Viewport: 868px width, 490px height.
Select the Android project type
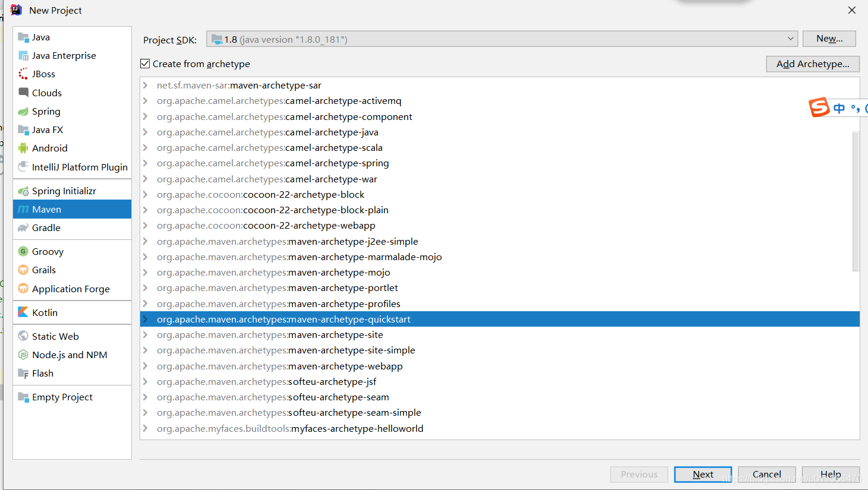click(x=49, y=148)
